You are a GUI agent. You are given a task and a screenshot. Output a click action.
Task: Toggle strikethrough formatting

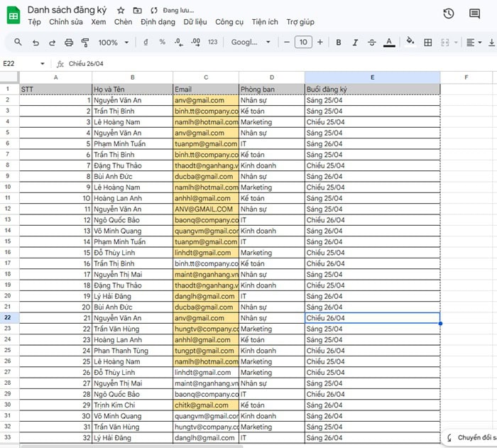pyautogui.click(x=372, y=43)
